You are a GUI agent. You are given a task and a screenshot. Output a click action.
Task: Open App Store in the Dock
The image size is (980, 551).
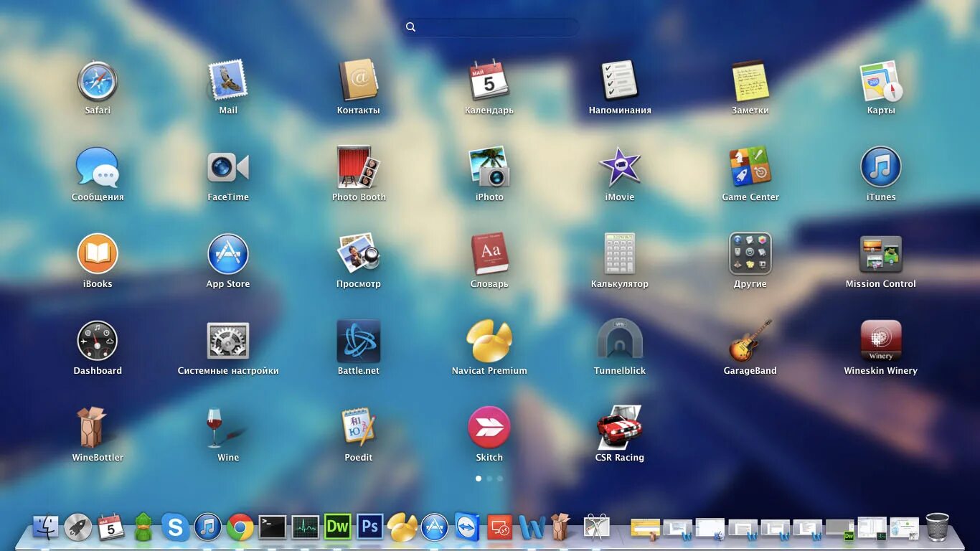435,527
